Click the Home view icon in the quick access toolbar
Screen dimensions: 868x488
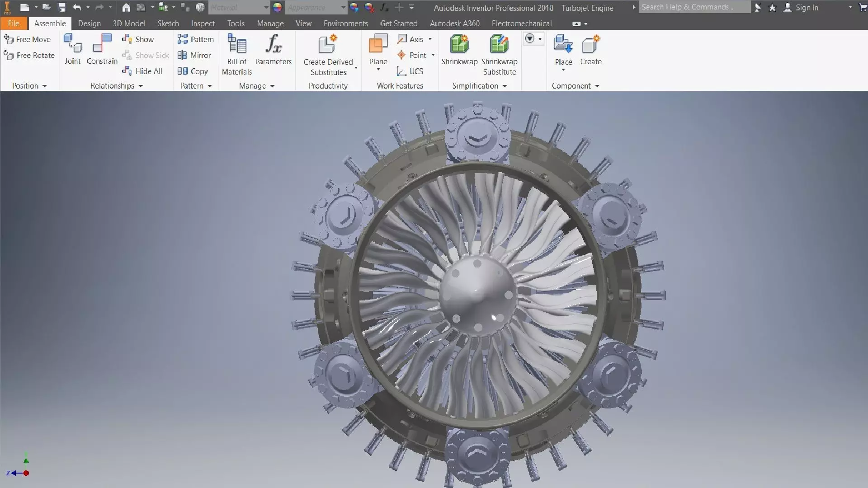point(126,7)
